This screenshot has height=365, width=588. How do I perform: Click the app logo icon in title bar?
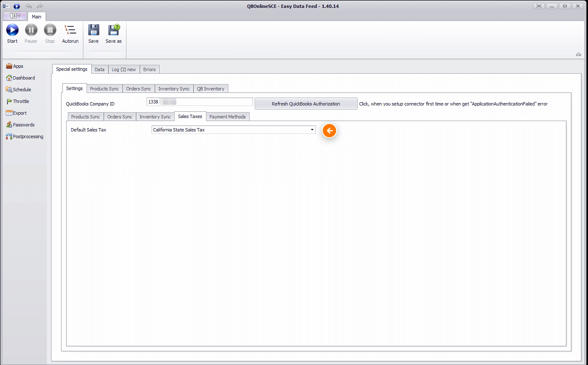[6, 6]
